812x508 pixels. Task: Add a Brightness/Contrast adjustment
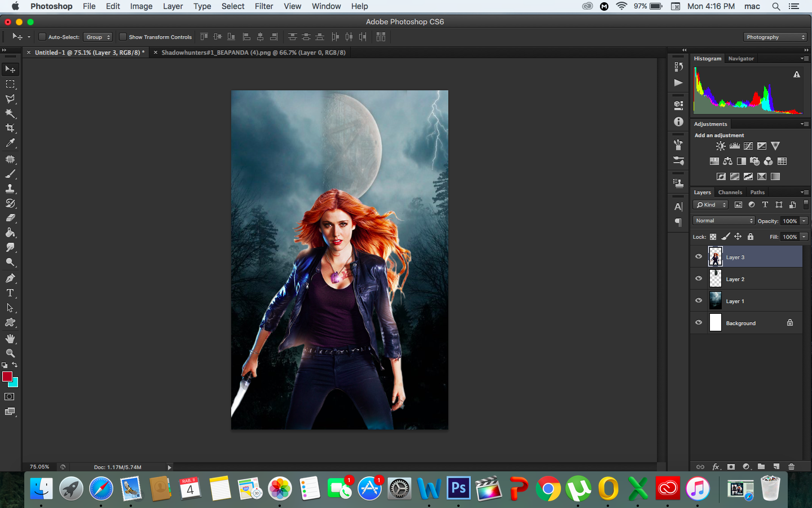click(x=721, y=146)
